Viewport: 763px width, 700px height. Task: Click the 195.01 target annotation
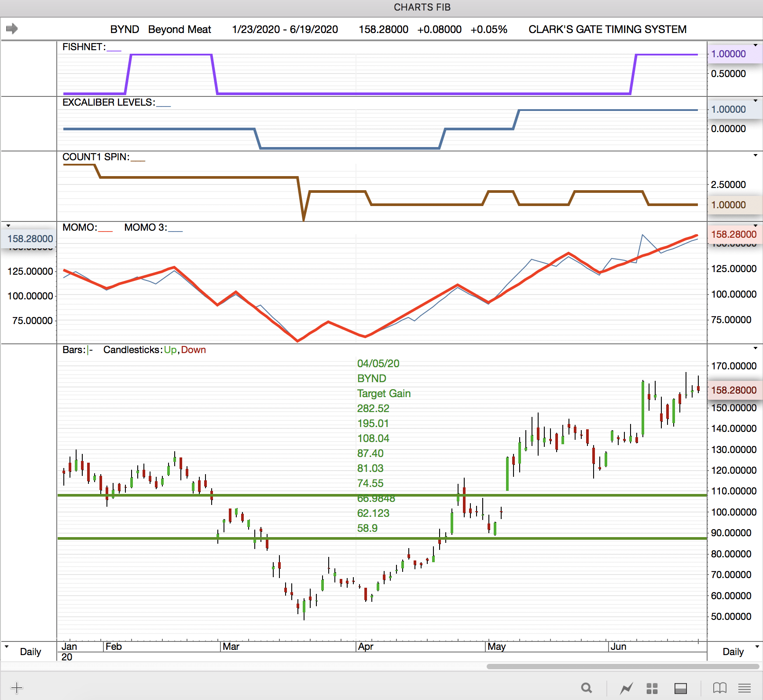[373, 424]
